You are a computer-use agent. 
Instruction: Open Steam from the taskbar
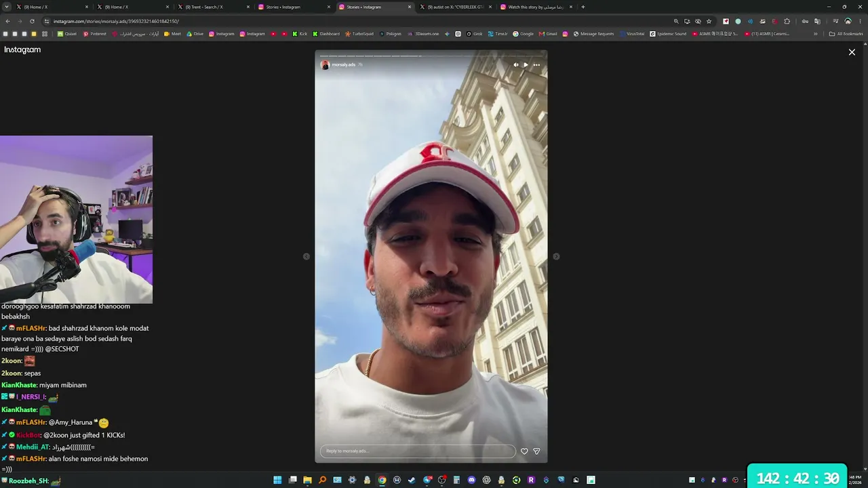tap(412, 480)
